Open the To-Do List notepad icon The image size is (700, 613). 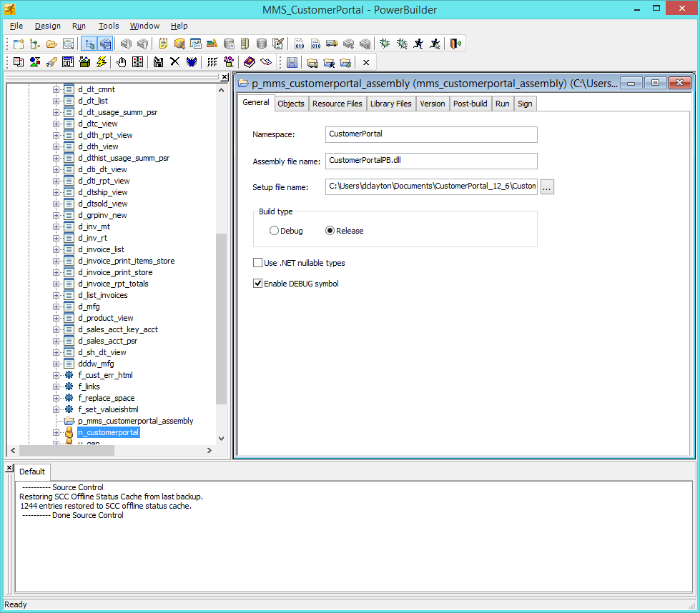(x=163, y=44)
